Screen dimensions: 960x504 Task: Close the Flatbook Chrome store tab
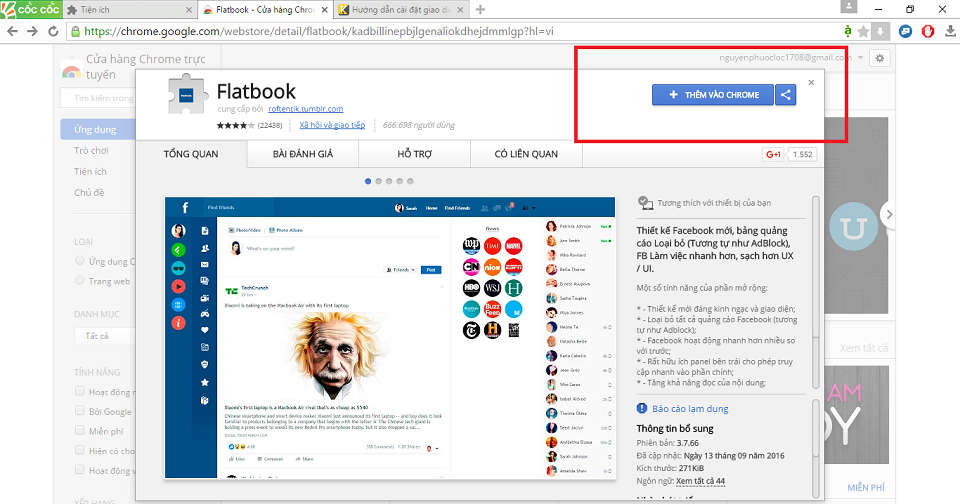coord(325,10)
